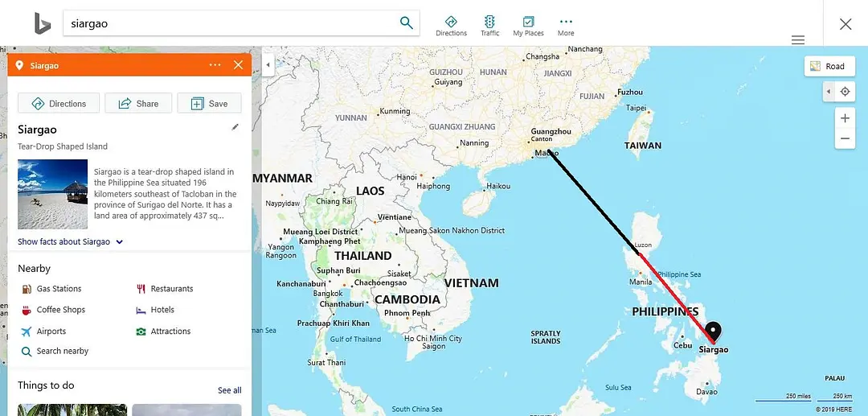Toggle the Traffic layer
The height and width of the screenshot is (416, 868).
click(489, 26)
